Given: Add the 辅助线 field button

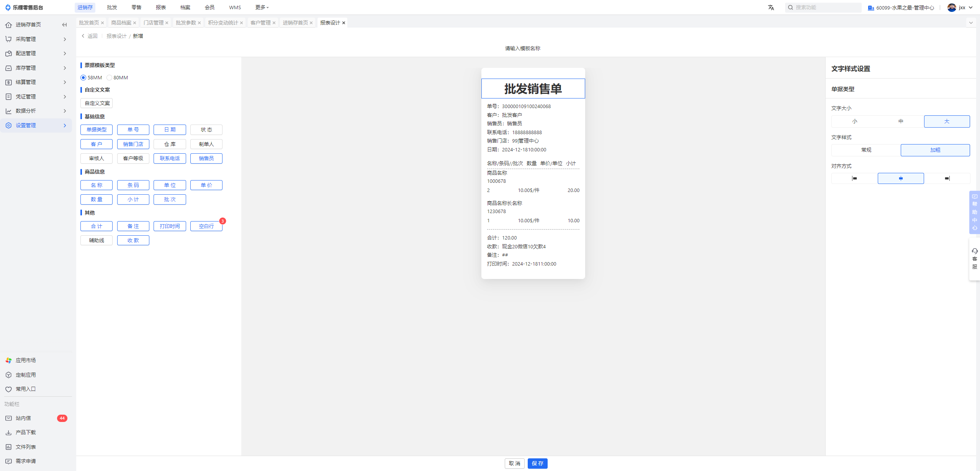Looking at the screenshot, I should point(97,241).
